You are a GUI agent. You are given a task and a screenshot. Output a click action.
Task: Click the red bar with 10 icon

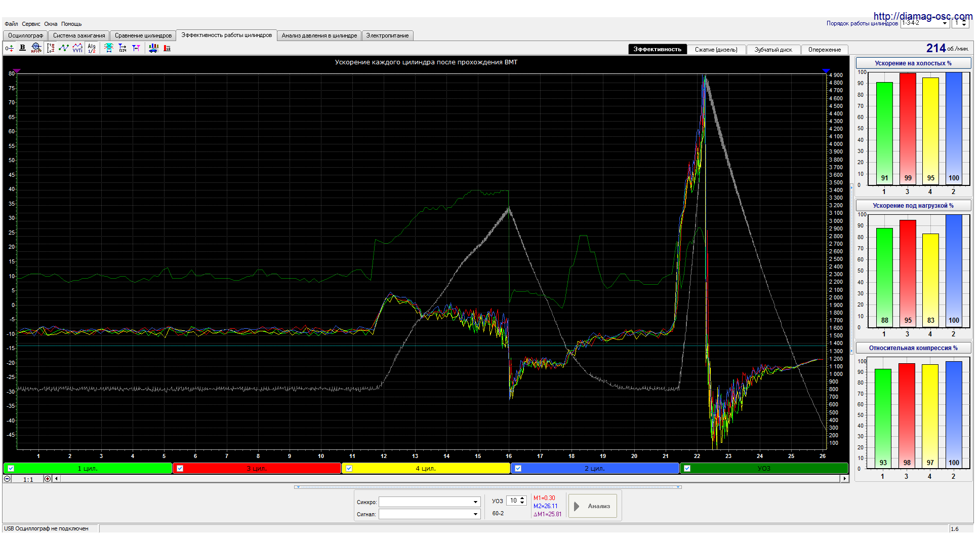tap(167, 48)
